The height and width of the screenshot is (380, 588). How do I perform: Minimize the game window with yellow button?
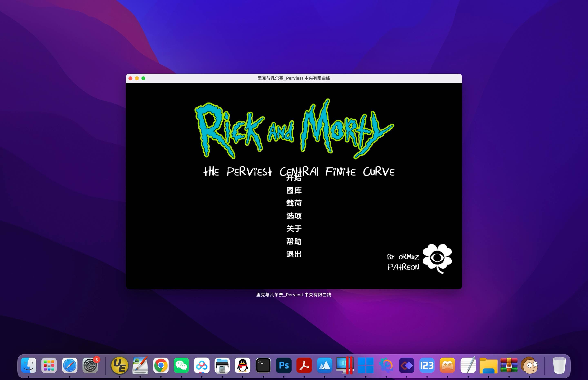click(x=137, y=78)
